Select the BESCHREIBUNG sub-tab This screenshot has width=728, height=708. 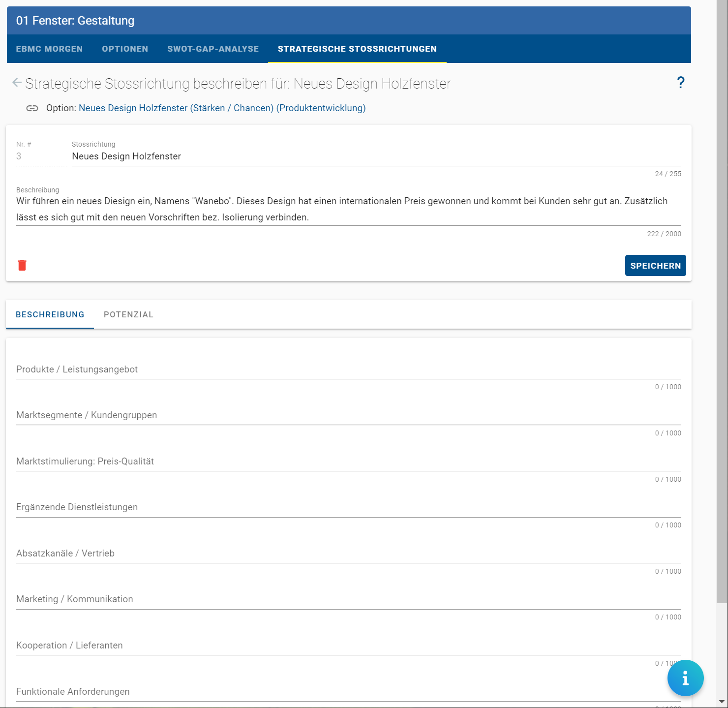click(50, 314)
